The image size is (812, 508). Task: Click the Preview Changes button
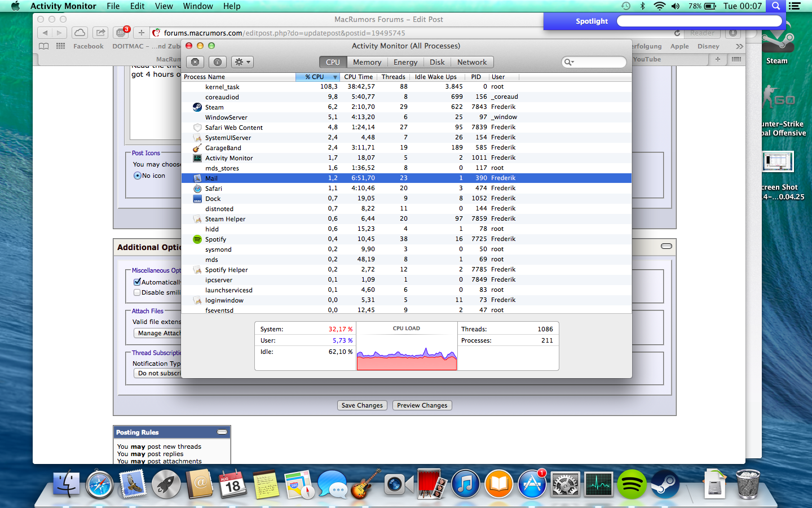(422, 405)
